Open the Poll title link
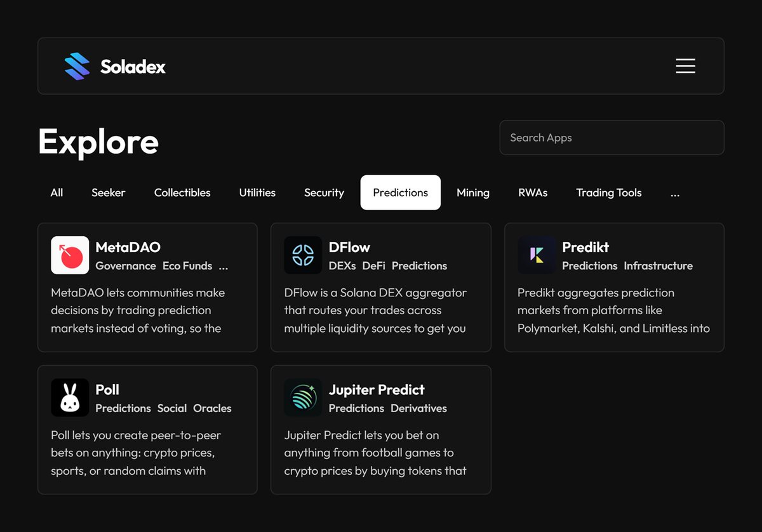The image size is (762, 532). pos(107,389)
